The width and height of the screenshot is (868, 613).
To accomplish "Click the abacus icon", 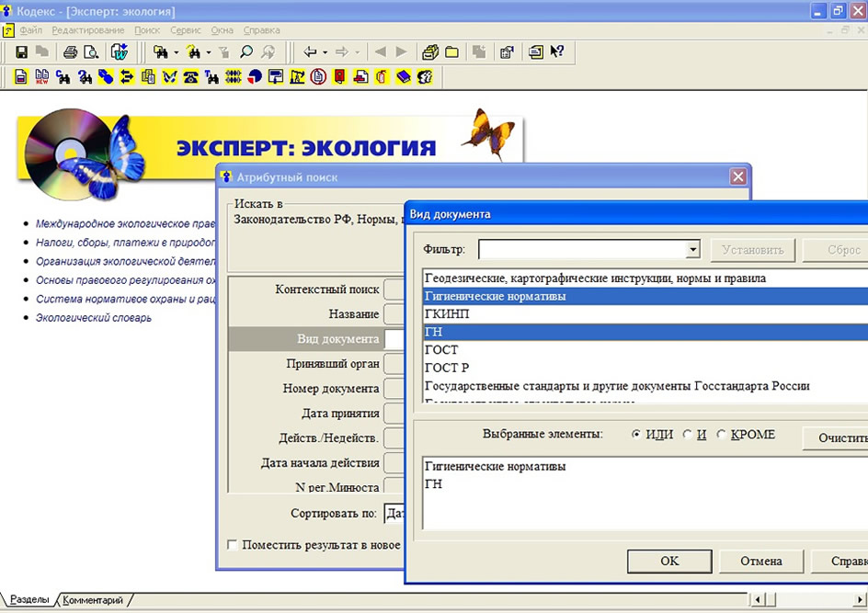I will [233, 76].
